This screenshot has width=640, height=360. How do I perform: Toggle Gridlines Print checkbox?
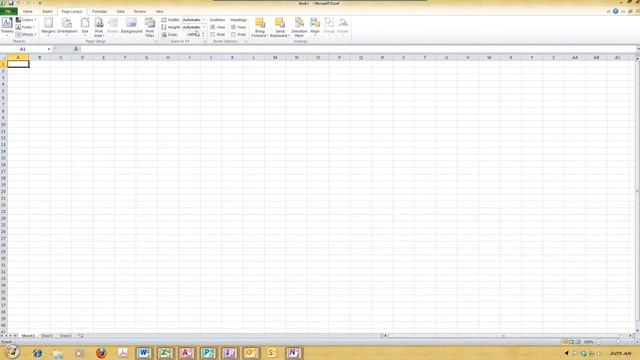point(213,34)
